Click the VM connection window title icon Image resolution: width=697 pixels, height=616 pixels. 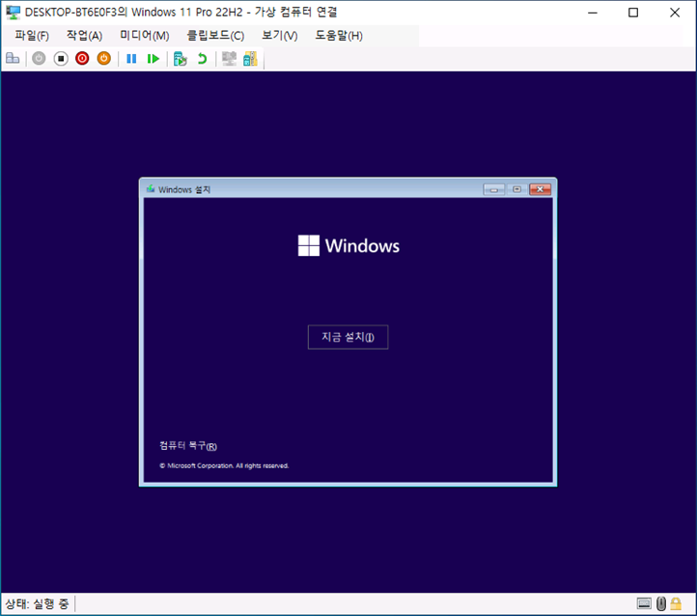coord(14,13)
